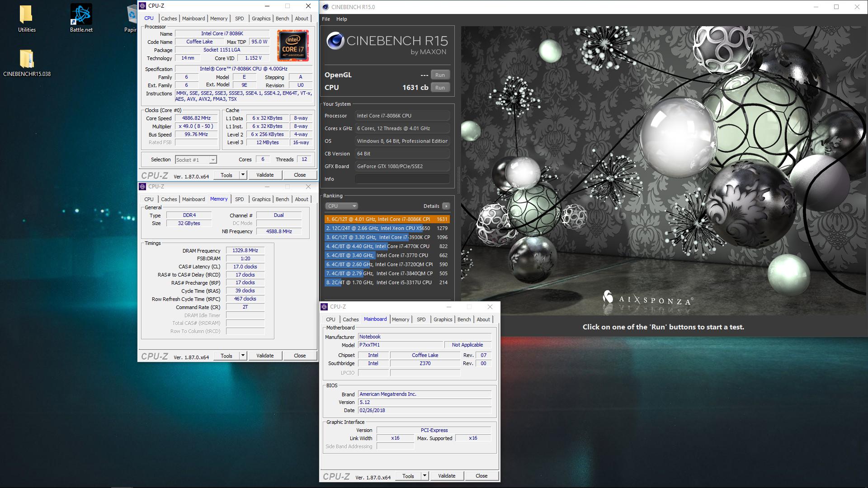Click the Cinebench rendered scene preview
868x488 pixels.
pyautogui.click(x=663, y=170)
